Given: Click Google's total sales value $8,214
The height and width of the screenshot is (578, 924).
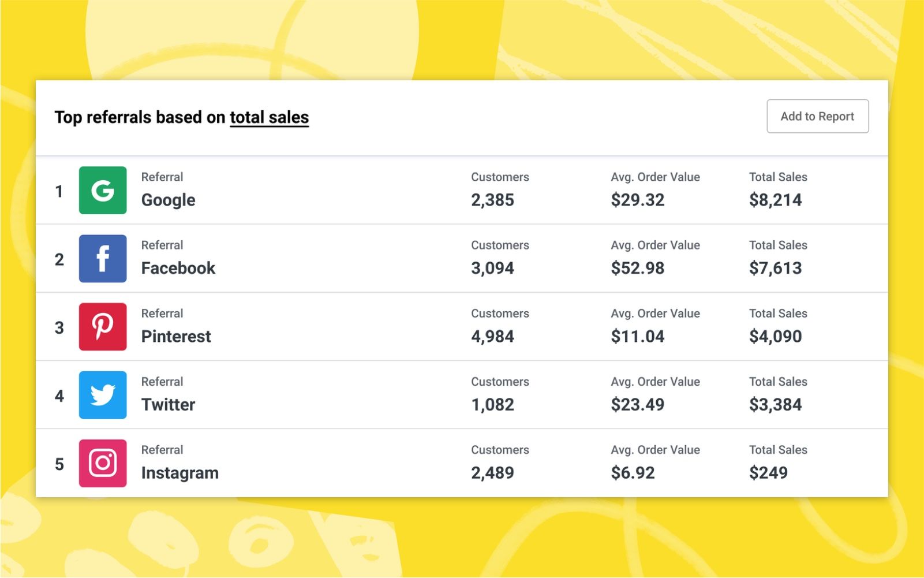Looking at the screenshot, I should pyautogui.click(x=775, y=200).
